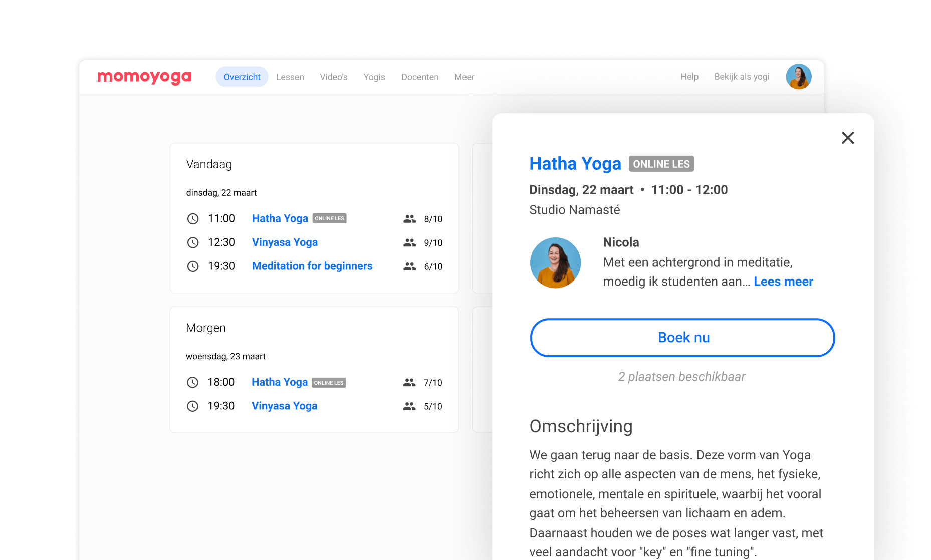
Task: Click attendees icon next to 5/10
Action: click(409, 406)
